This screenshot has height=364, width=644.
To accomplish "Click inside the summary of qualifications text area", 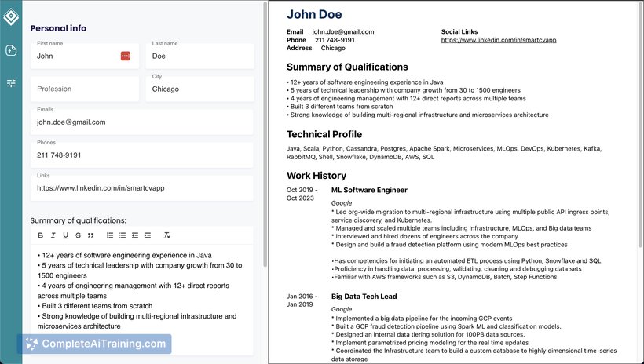I will click(141, 300).
